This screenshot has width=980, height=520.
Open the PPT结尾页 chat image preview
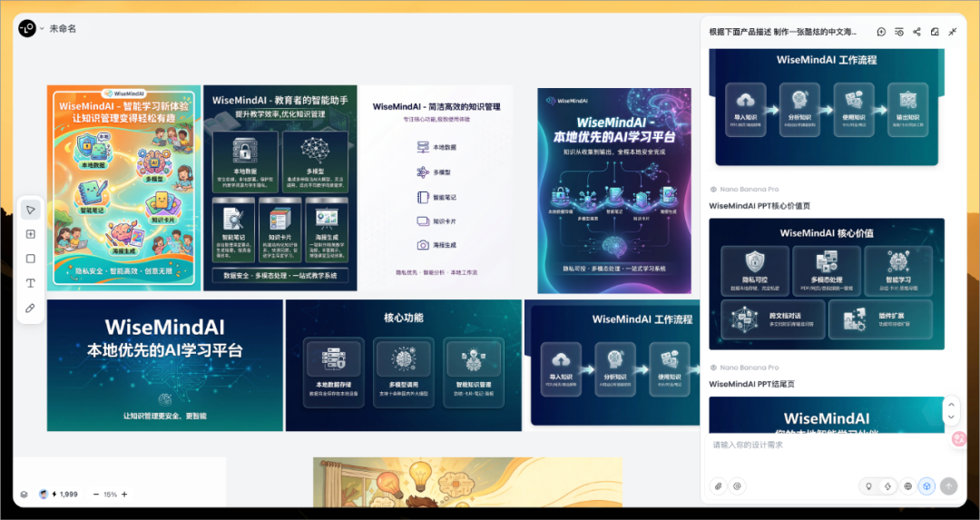click(x=827, y=415)
